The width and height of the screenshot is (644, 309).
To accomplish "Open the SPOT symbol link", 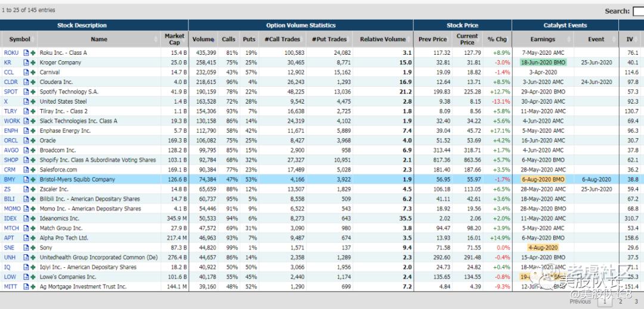I will click(x=11, y=92).
